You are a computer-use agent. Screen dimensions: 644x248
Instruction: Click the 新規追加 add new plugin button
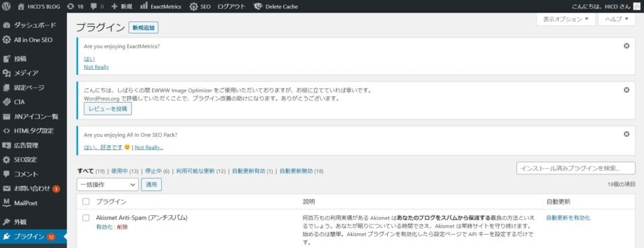point(144,27)
